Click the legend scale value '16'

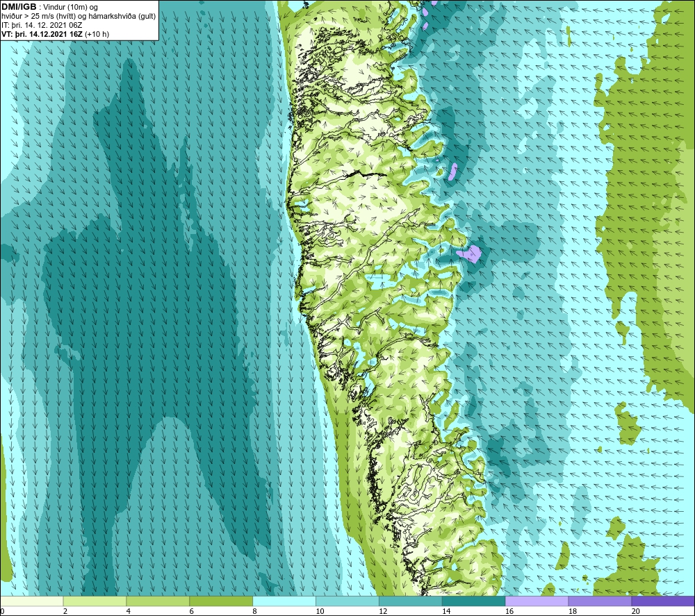509,611
